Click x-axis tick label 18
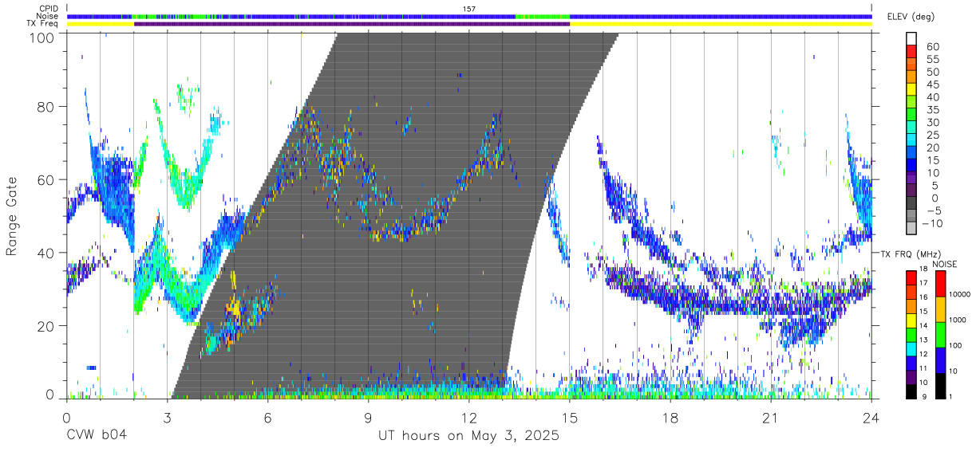Image resolution: width=980 pixels, height=452 pixels. tap(670, 416)
